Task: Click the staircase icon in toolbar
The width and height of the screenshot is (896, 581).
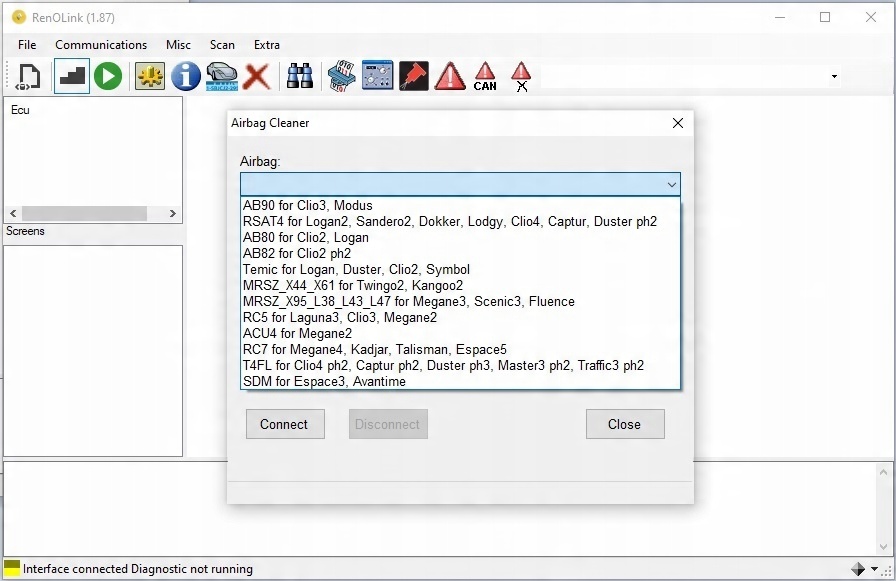Action: click(72, 76)
